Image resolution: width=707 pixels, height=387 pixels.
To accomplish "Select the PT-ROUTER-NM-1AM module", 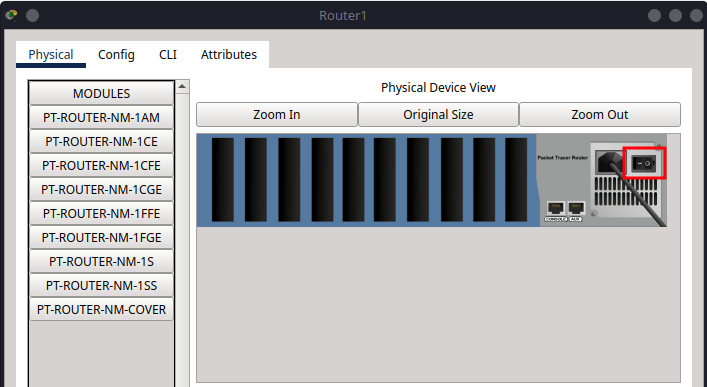I will point(101,117).
